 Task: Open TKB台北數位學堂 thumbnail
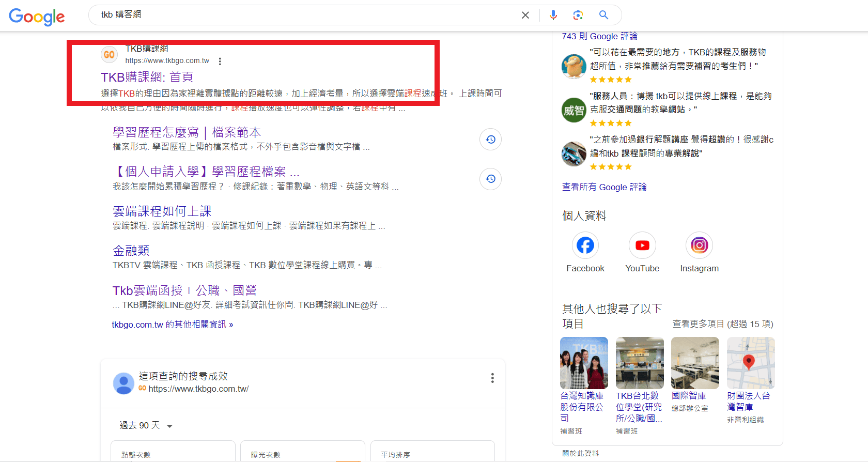point(640,363)
